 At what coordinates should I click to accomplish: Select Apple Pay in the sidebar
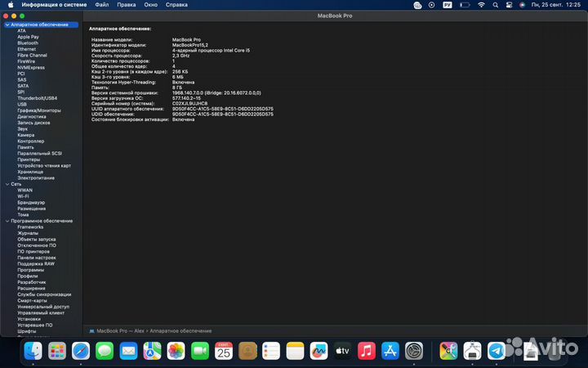(28, 37)
